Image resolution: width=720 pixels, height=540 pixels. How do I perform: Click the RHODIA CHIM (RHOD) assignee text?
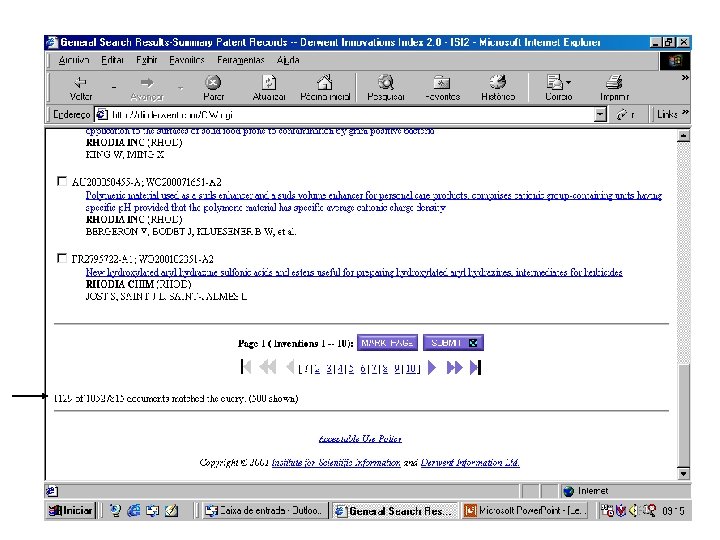(138, 284)
